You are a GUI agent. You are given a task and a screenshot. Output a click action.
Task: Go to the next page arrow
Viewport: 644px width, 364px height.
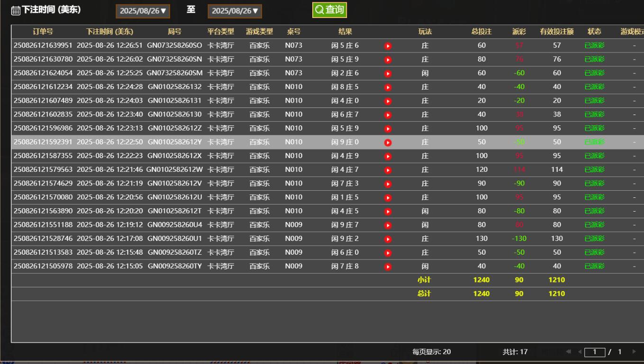coord(634,352)
